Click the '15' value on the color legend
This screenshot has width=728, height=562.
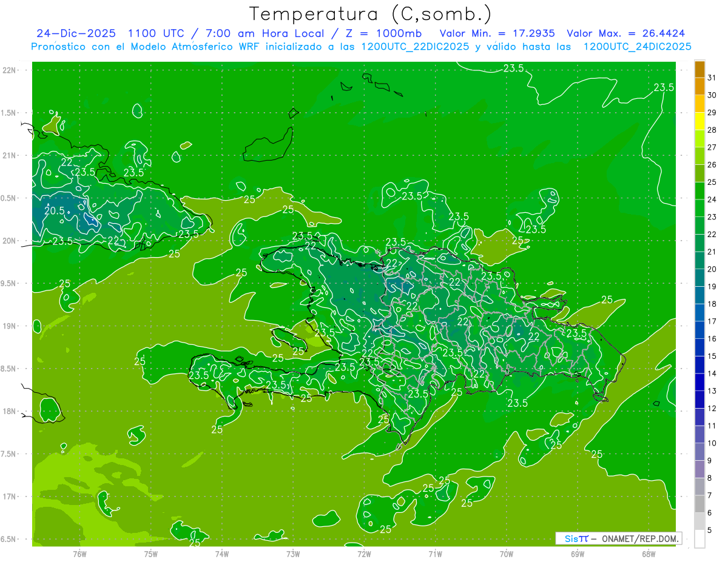point(712,356)
